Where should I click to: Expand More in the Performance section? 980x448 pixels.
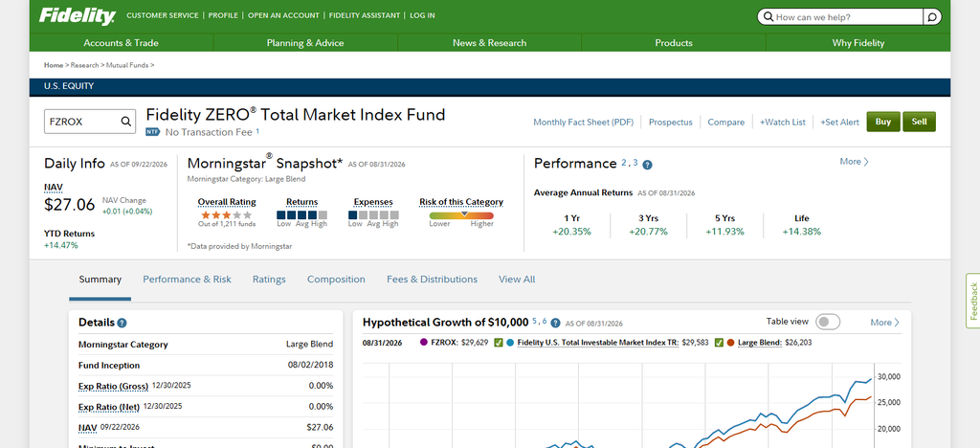(854, 161)
